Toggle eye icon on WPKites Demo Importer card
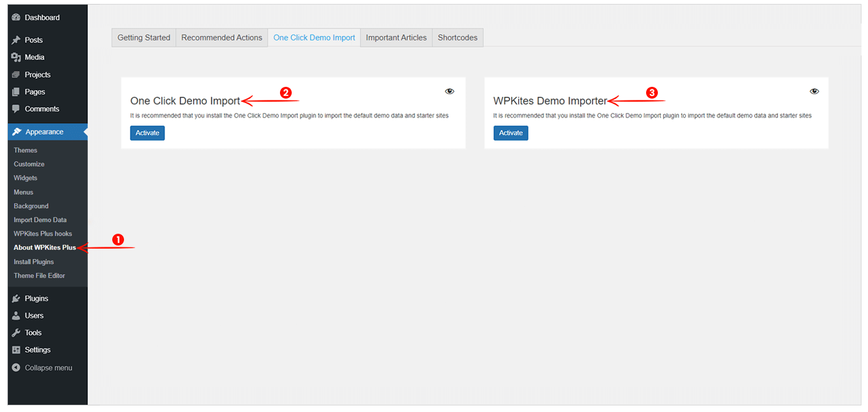Screen dimensions: 868x412 coord(814,91)
